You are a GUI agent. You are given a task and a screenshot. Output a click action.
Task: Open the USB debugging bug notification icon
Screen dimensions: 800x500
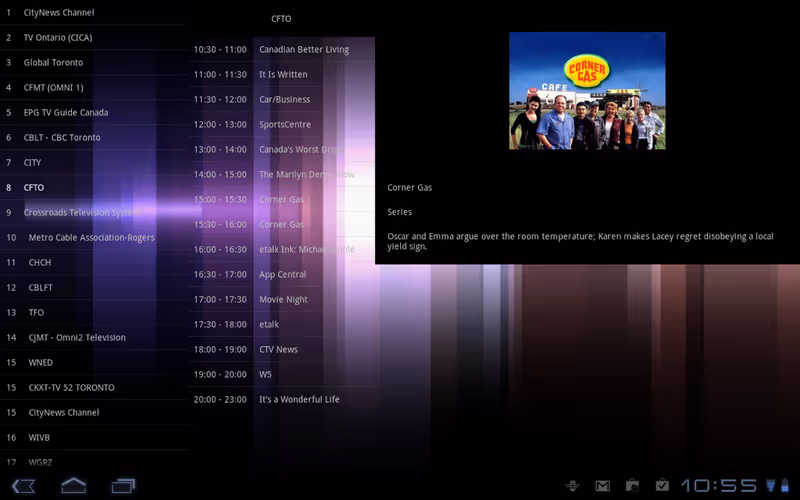pyautogui.click(x=572, y=485)
